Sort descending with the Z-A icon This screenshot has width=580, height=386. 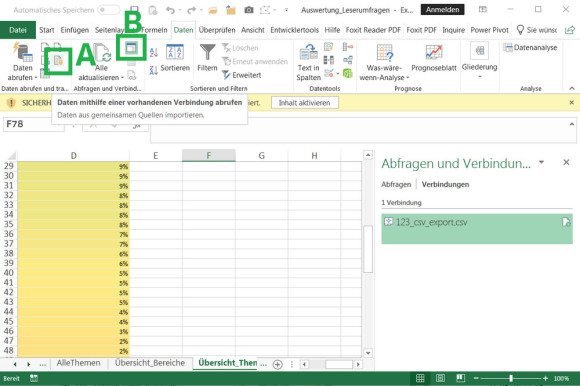coord(154,70)
